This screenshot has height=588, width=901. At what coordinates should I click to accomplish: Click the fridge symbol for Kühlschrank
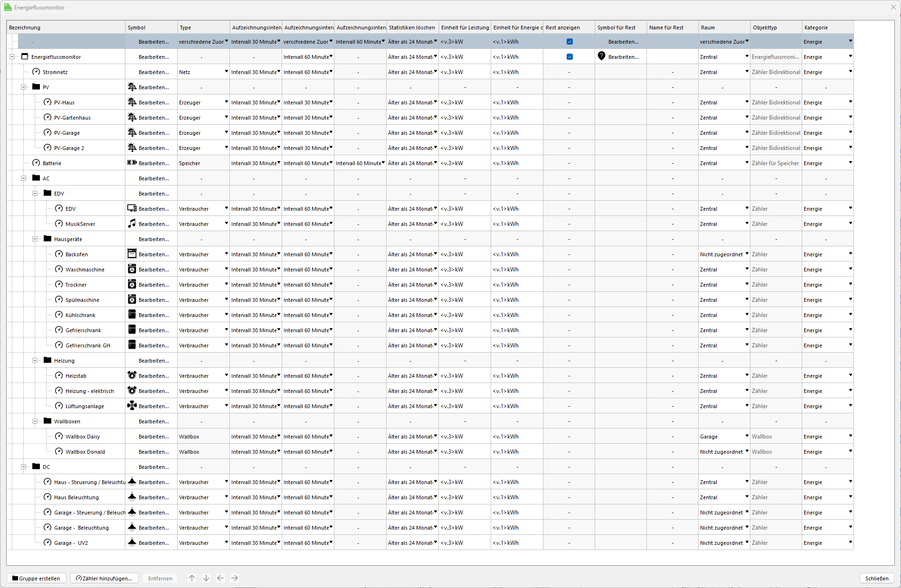click(132, 315)
